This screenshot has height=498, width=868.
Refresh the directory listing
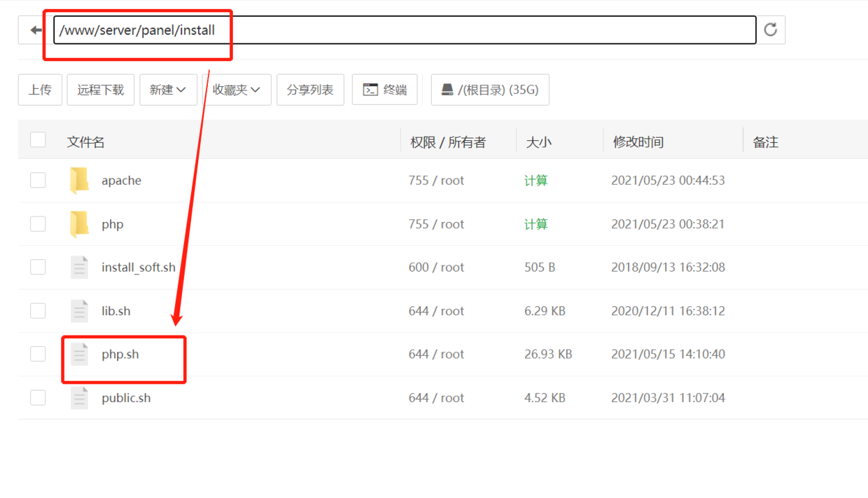click(x=770, y=29)
